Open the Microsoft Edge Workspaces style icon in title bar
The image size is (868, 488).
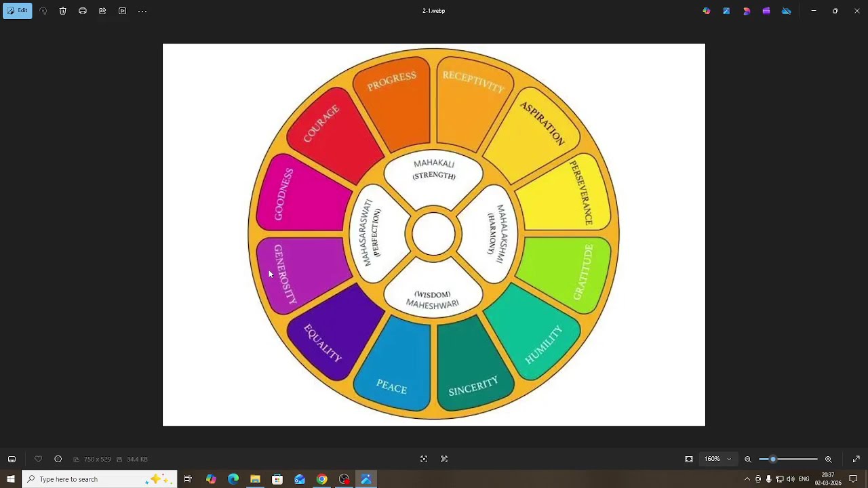pos(747,11)
